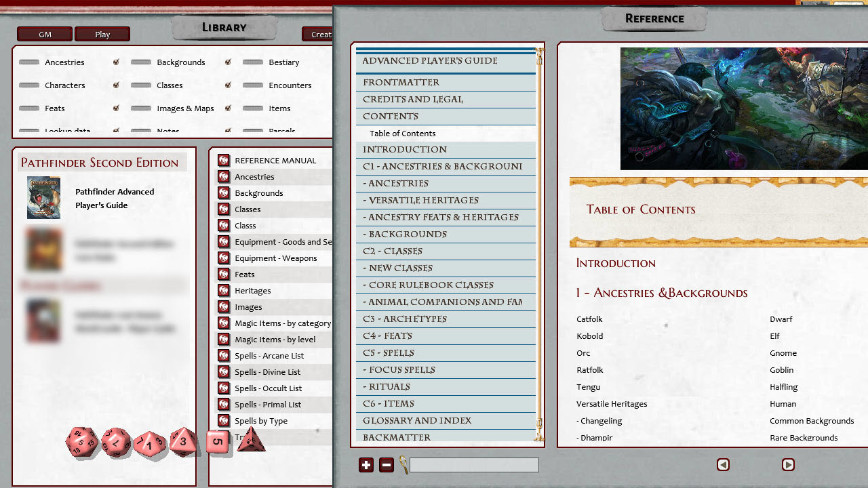Click the book icon beside Spells - Arcane List

click(224, 356)
